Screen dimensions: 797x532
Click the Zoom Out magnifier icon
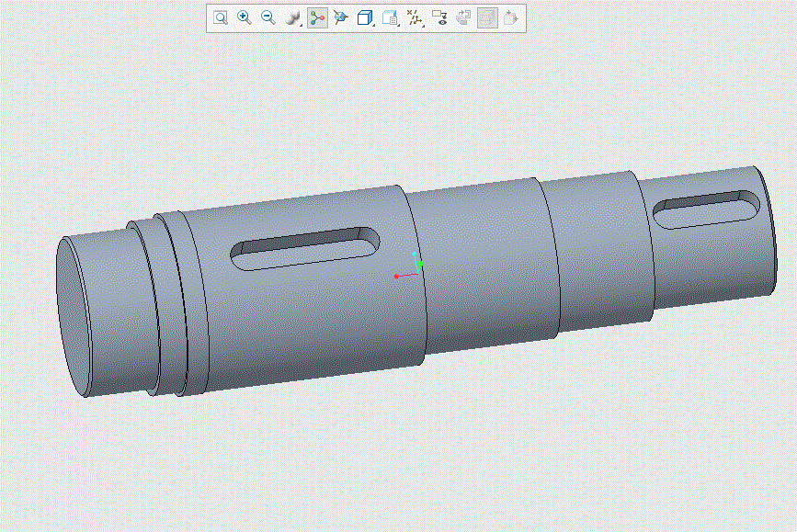[x=268, y=18]
